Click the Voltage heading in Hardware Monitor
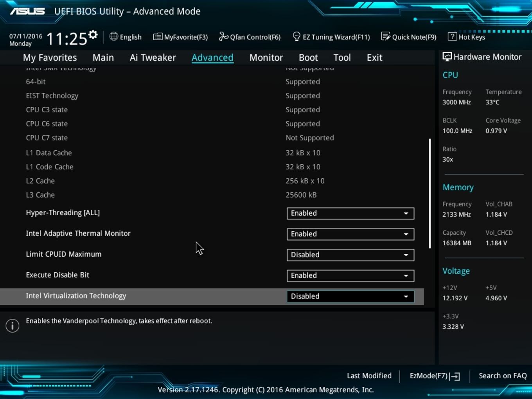This screenshot has width=532, height=399. [x=456, y=271]
